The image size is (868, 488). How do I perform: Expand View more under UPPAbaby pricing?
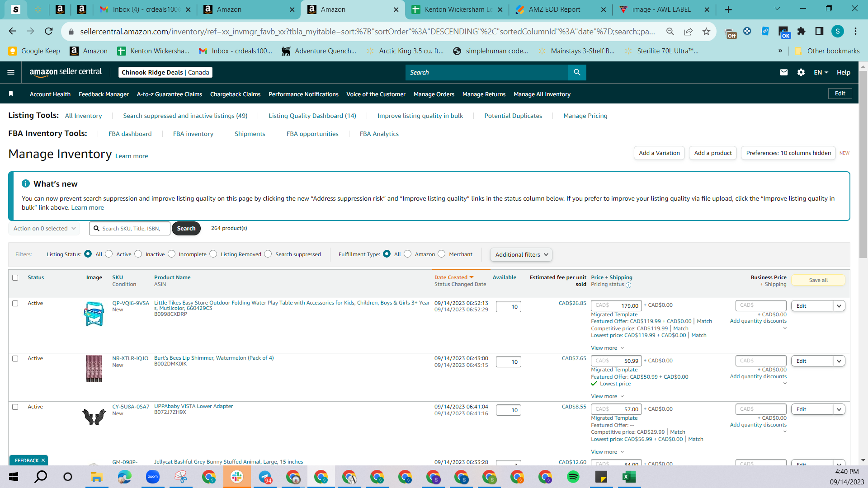pos(608,452)
